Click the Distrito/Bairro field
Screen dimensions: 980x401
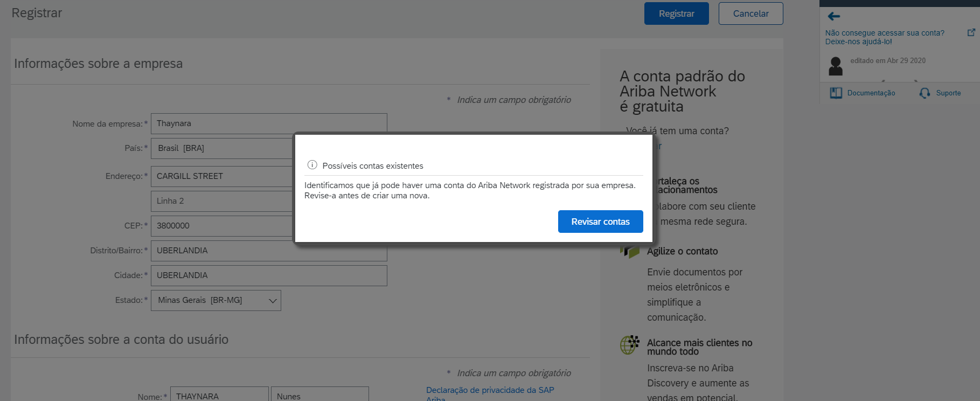269,251
